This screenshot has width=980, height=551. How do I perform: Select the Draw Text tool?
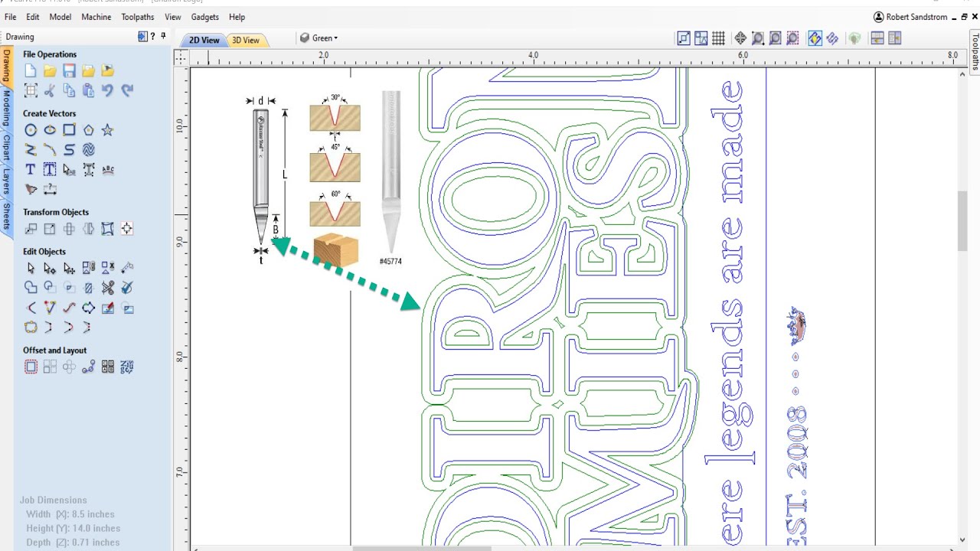31,169
